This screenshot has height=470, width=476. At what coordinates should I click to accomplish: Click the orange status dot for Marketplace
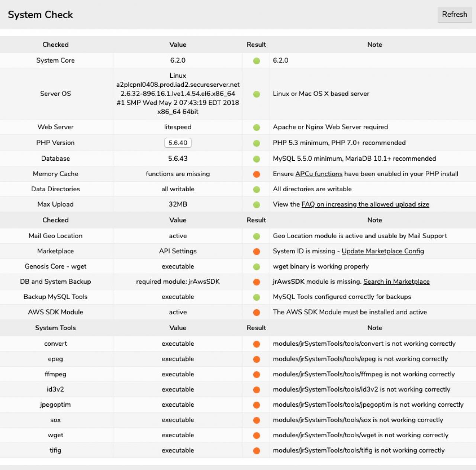(257, 252)
